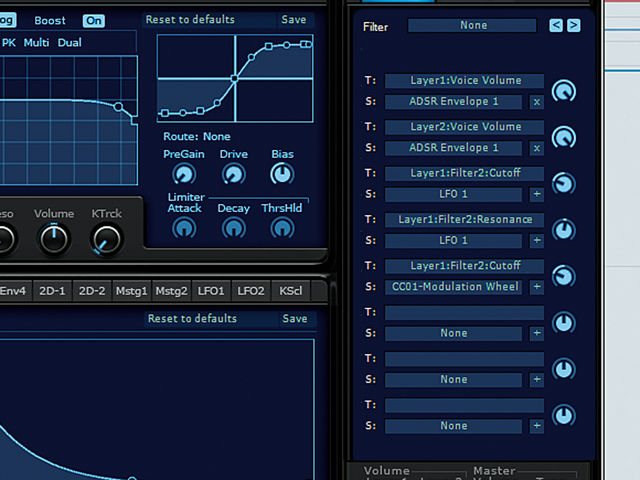Click amount knob of the first empty modulation slot

[564, 322]
